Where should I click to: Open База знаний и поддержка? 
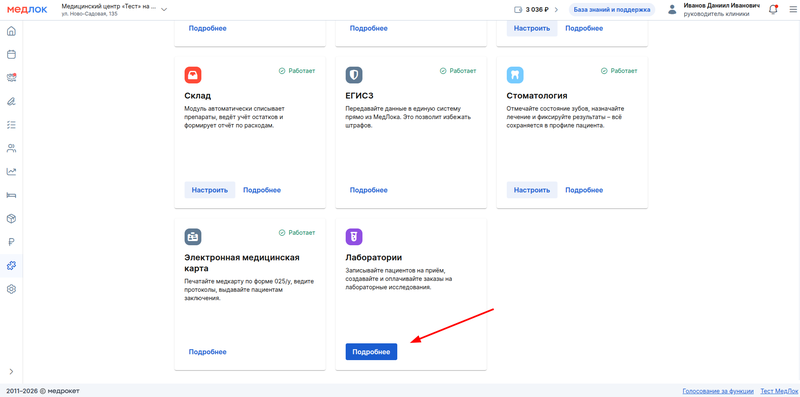click(x=612, y=10)
